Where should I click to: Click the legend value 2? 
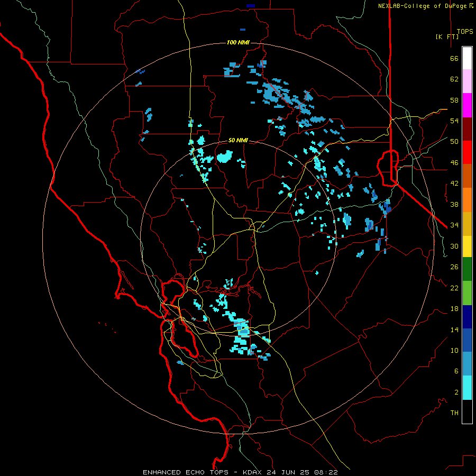click(x=456, y=392)
